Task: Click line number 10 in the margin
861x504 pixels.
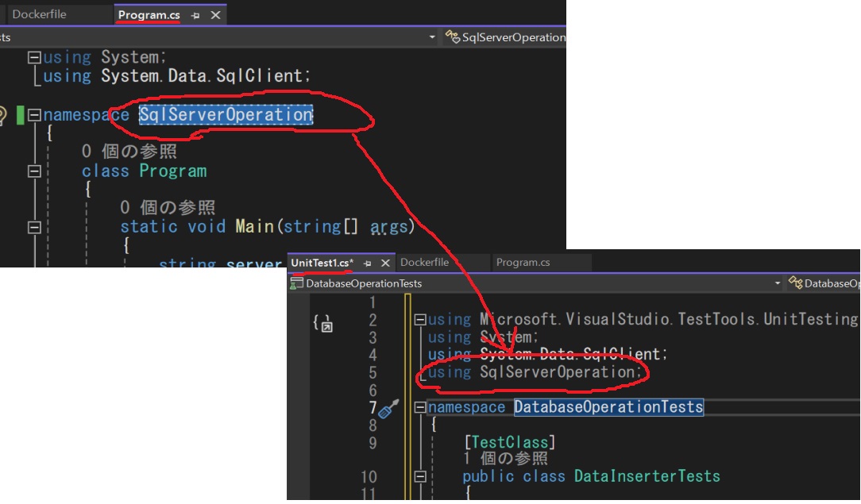Action: pyautogui.click(x=369, y=476)
